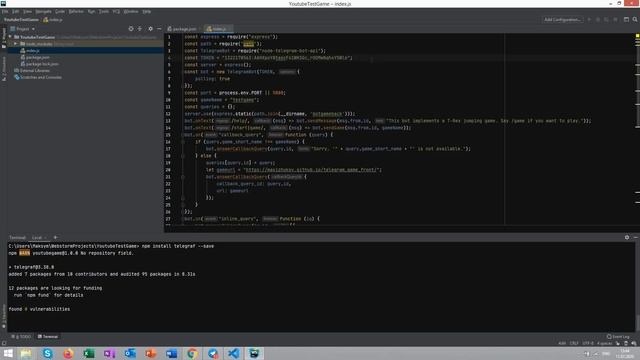Open the Project panel settings gear
The image size is (640, 360).
click(x=150, y=29)
